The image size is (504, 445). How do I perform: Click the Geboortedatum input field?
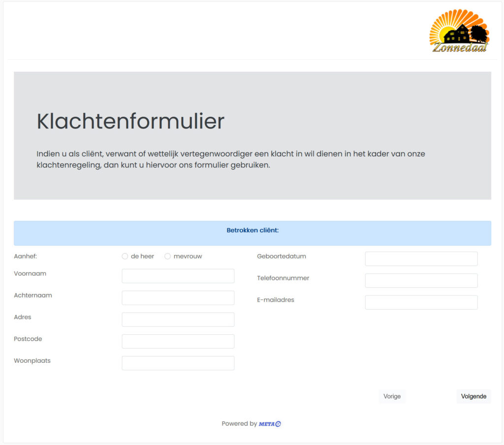pyautogui.click(x=421, y=258)
